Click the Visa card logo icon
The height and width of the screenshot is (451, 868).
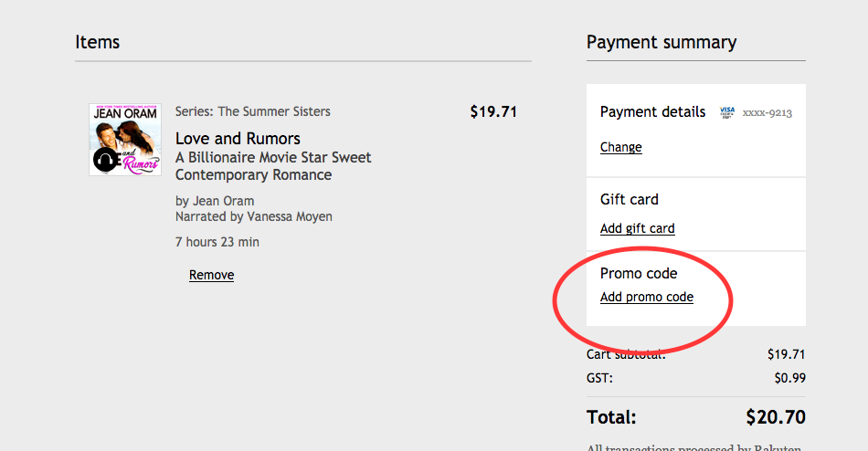coord(727,112)
